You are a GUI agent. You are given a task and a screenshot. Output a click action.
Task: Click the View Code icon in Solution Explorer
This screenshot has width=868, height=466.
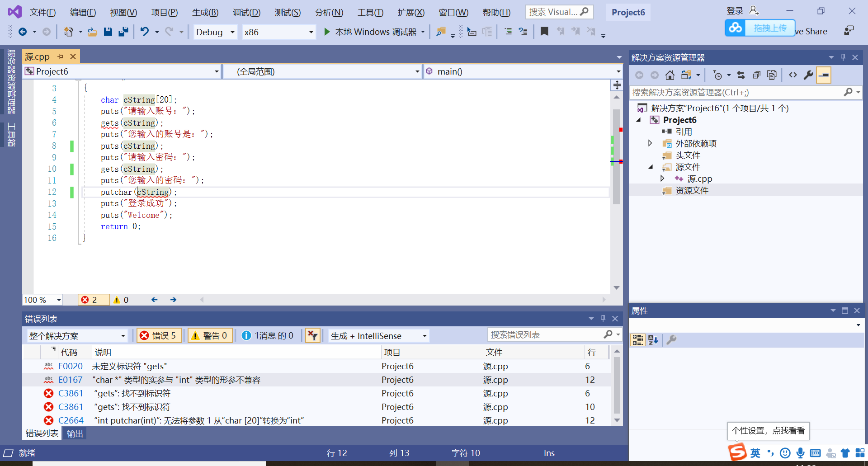793,75
